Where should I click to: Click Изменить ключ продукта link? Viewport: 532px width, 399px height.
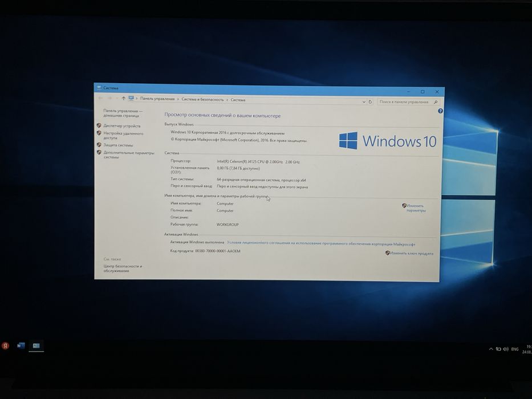pyautogui.click(x=411, y=253)
